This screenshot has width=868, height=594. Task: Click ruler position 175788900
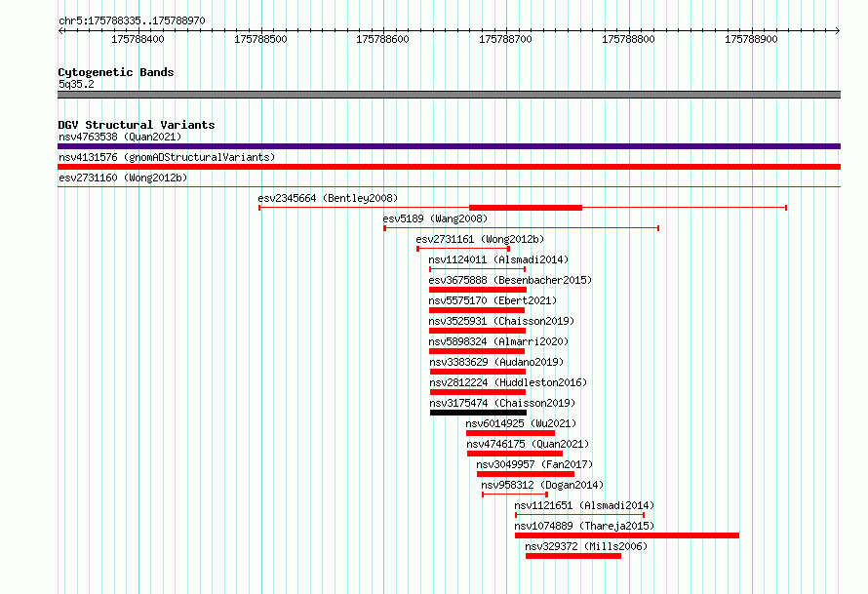(751, 39)
